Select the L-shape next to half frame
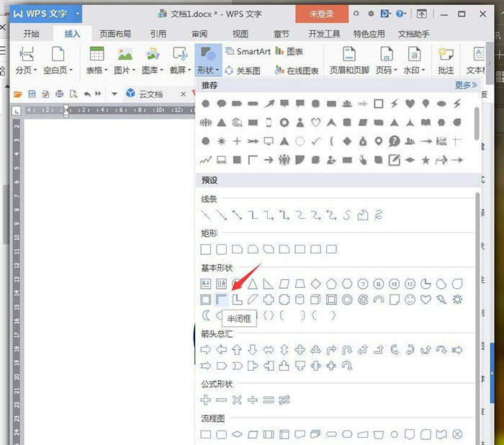The image size is (504, 445). tap(237, 299)
